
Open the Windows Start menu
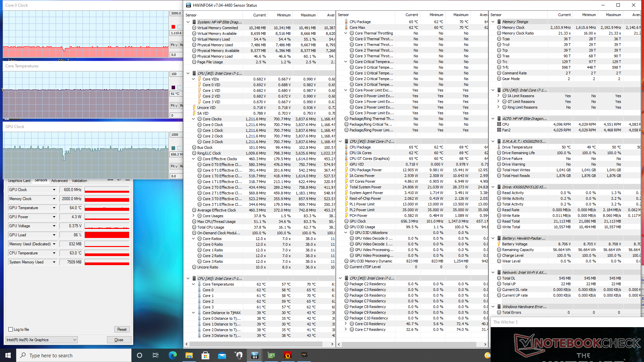tap(8, 355)
